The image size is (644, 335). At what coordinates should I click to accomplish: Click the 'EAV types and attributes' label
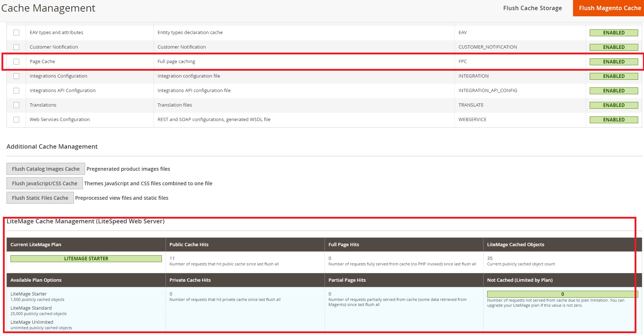[x=57, y=33]
